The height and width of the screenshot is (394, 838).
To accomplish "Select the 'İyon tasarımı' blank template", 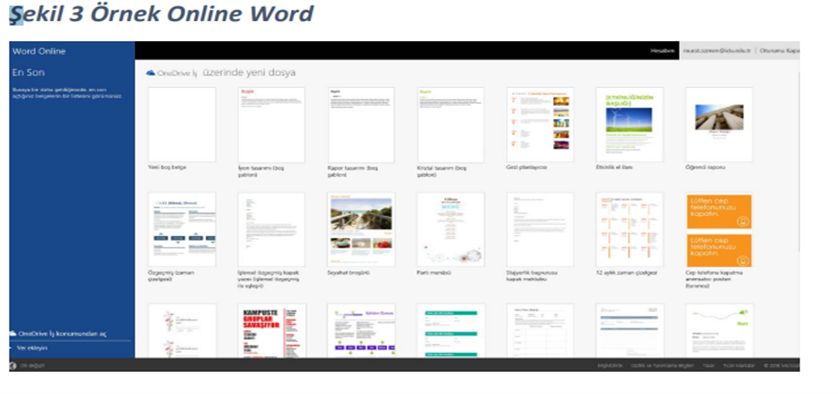I will tap(271, 125).
